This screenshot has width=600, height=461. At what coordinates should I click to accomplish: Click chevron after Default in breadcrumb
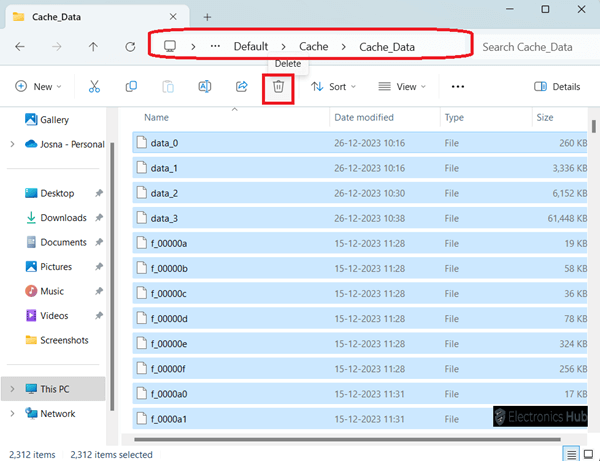click(284, 47)
